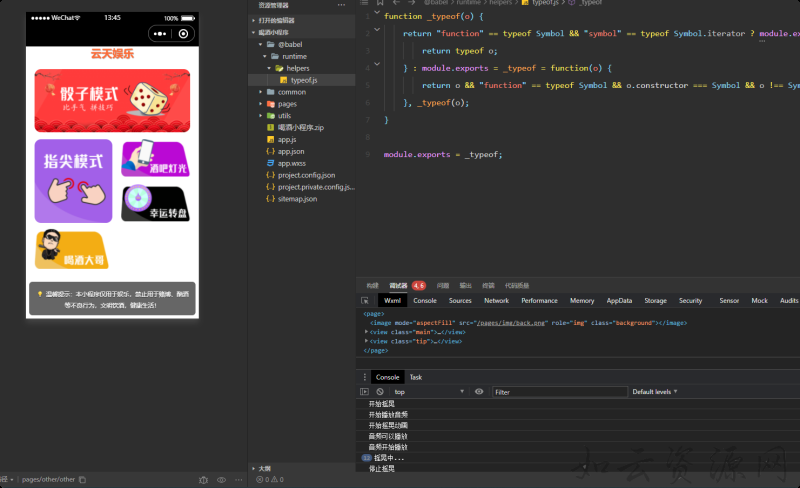Open the Default levels dropdown
This screenshot has height=488, width=800.
[655, 392]
